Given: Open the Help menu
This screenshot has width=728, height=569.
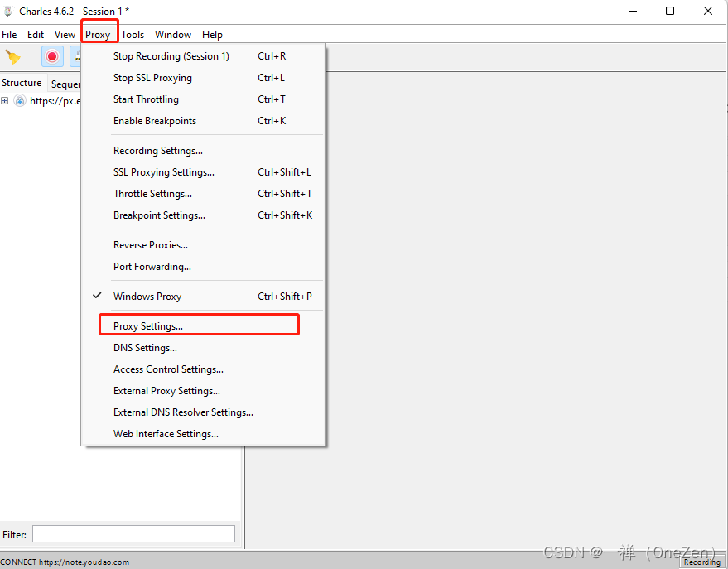Looking at the screenshot, I should point(212,35).
